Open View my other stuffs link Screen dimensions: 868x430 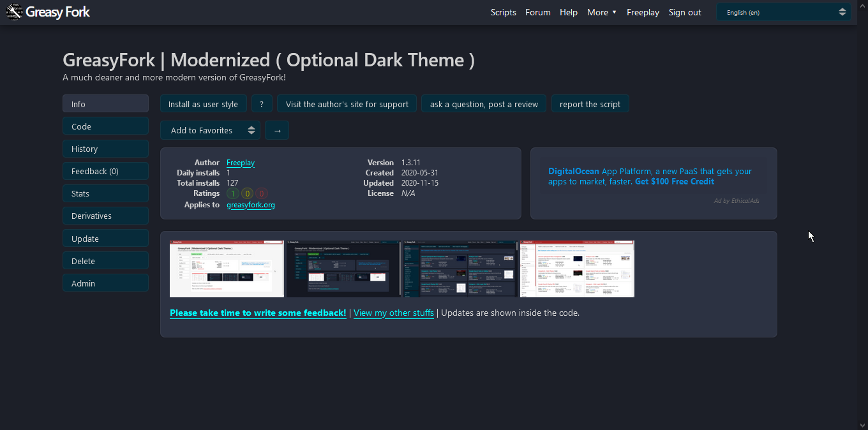coord(394,313)
